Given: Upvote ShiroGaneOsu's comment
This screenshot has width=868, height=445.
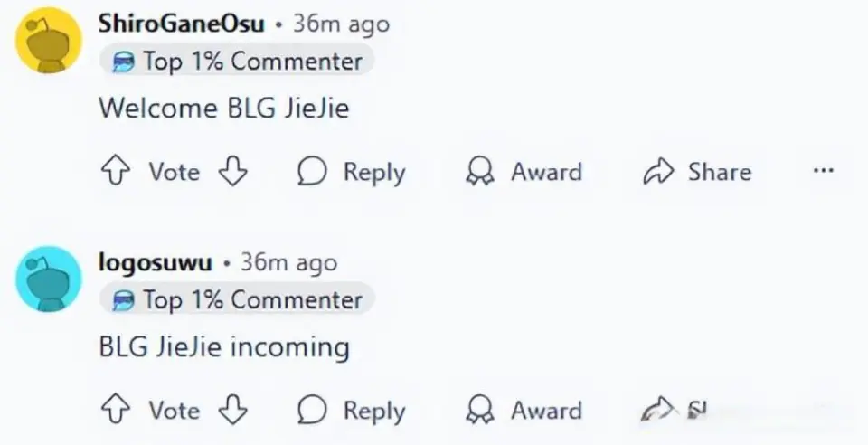Looking at the screenshot, I should click(x=115, y=172).
